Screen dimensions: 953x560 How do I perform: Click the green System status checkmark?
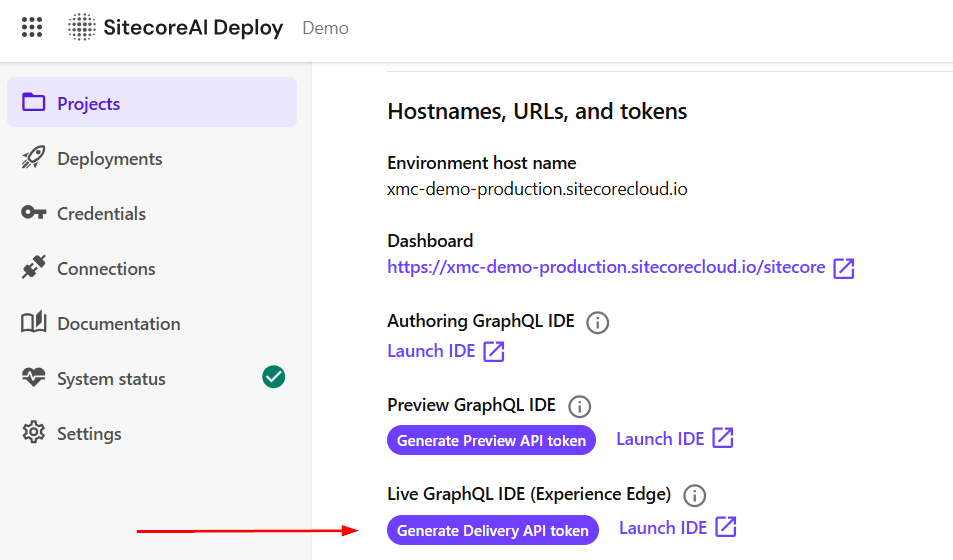click(274, 377)
